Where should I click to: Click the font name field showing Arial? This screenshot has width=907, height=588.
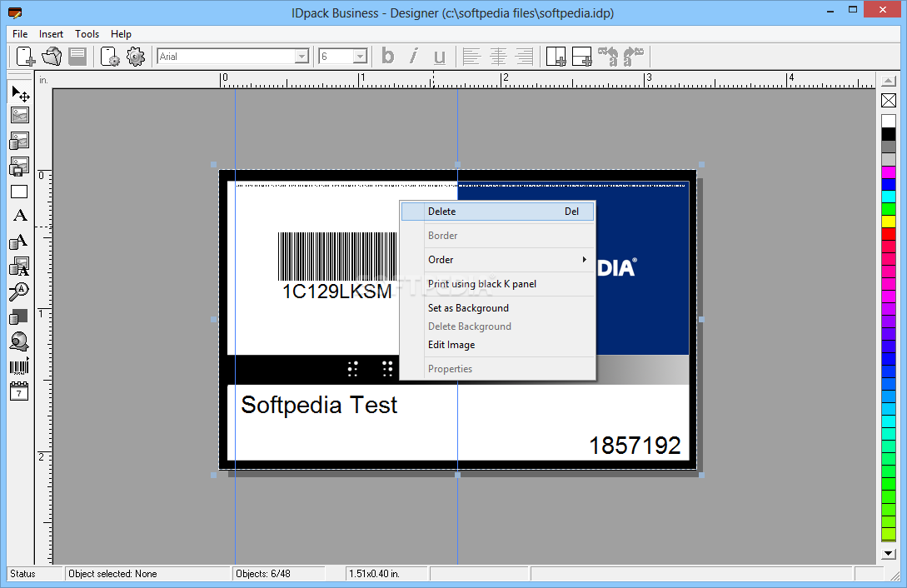(x=227, y=56)
